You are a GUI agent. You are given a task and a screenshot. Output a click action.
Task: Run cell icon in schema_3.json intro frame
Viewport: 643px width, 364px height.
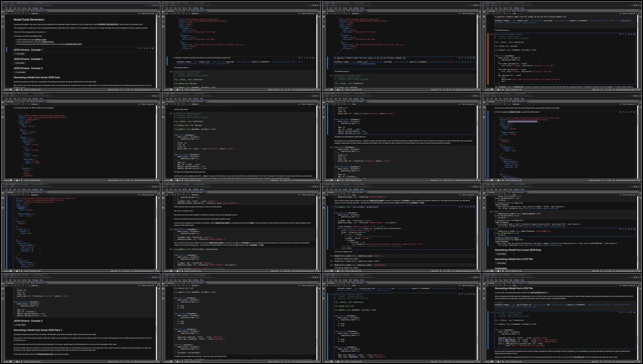(x=502, y=104)
